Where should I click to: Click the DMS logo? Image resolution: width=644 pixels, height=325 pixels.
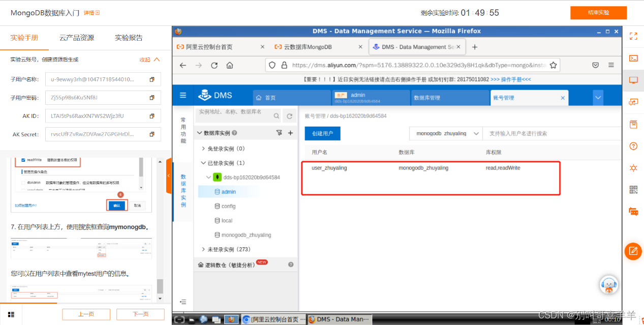(x=215, y=95)
